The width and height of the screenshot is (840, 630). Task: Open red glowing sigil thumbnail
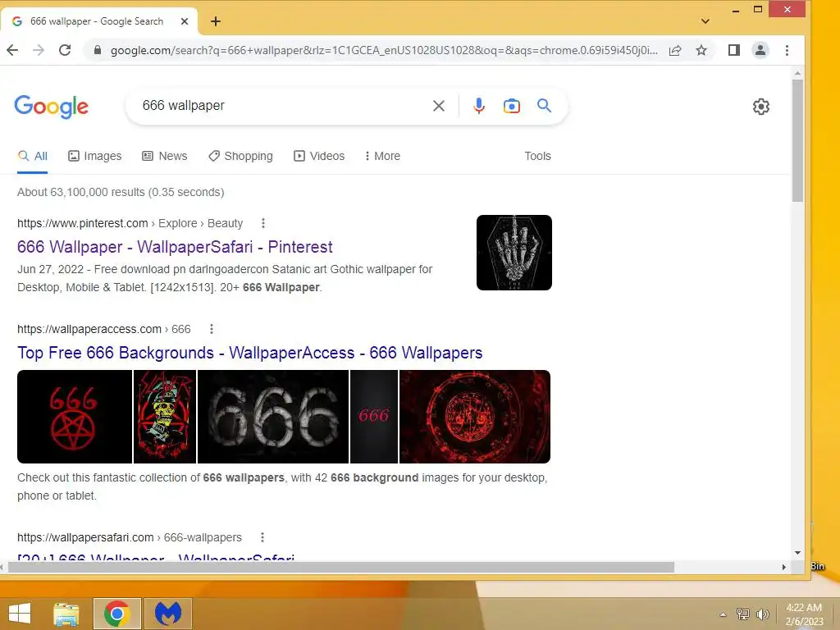pyautogui.click(x=475, y=417)
